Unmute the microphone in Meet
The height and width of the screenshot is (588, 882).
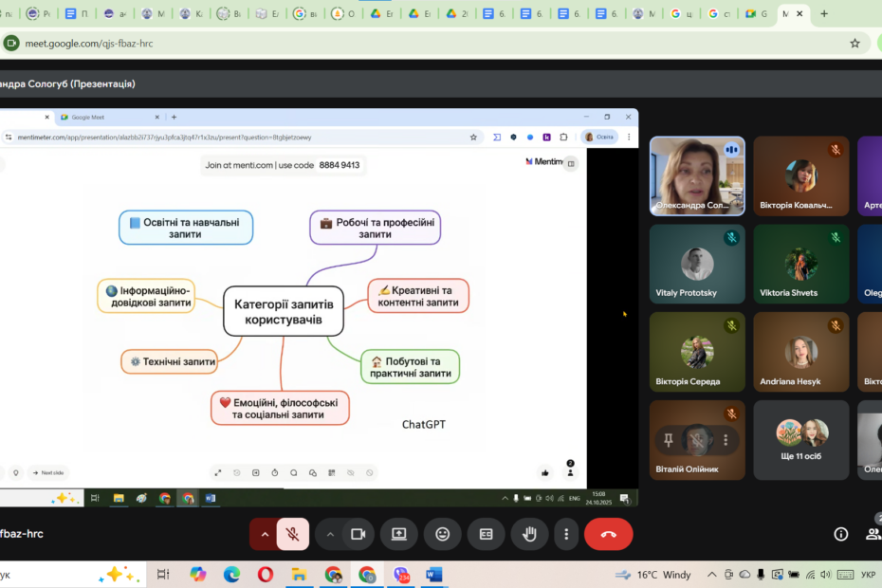pos(293,534)
